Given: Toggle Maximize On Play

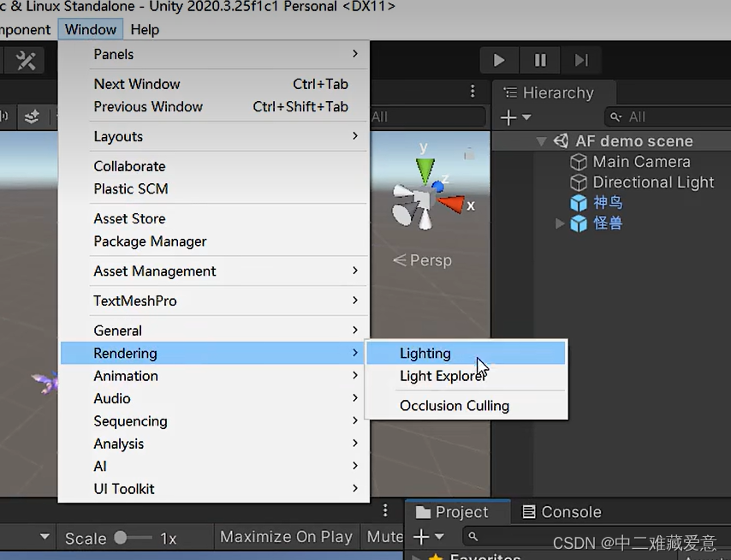Looking at the screenshot, I should click(286, 537).
